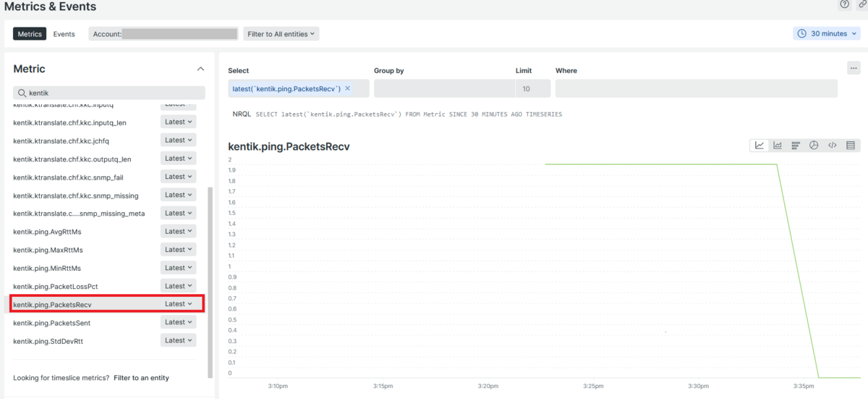Switch to the bar chart view
This screenshot has width=868, height=399.
(796, 146)
